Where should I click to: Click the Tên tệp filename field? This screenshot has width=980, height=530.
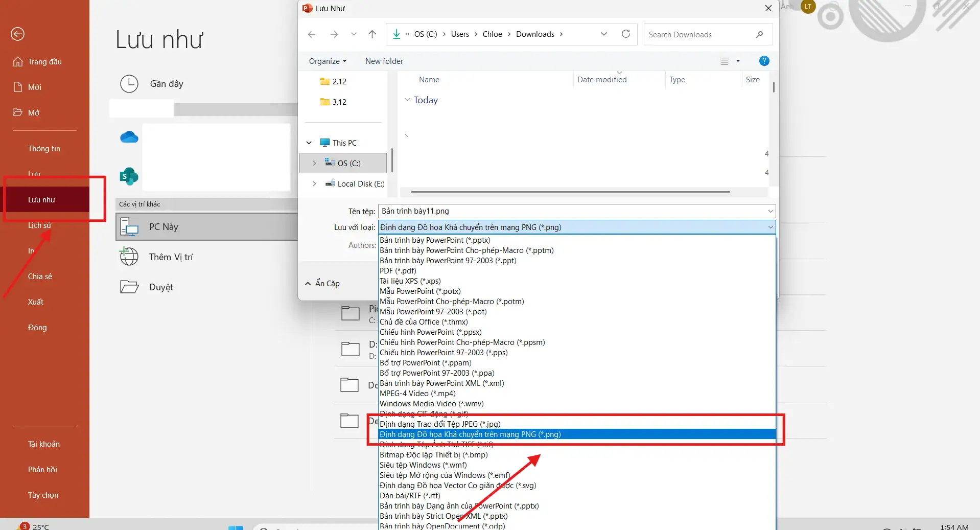click(x=576, y=211)
